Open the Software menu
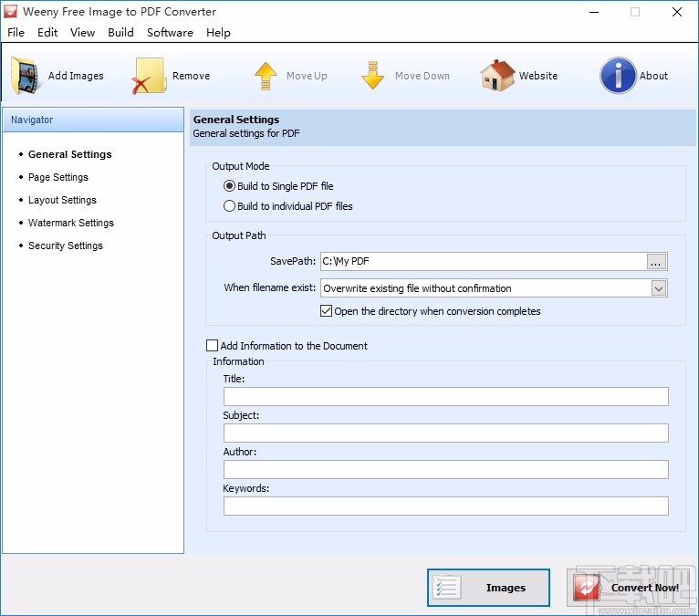The image size is (699, 616). pyautogui.click(x=171, y=33)
